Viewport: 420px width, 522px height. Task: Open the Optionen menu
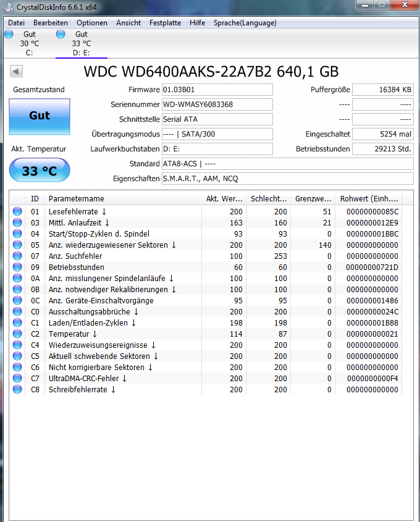click(x=92, y=23)
